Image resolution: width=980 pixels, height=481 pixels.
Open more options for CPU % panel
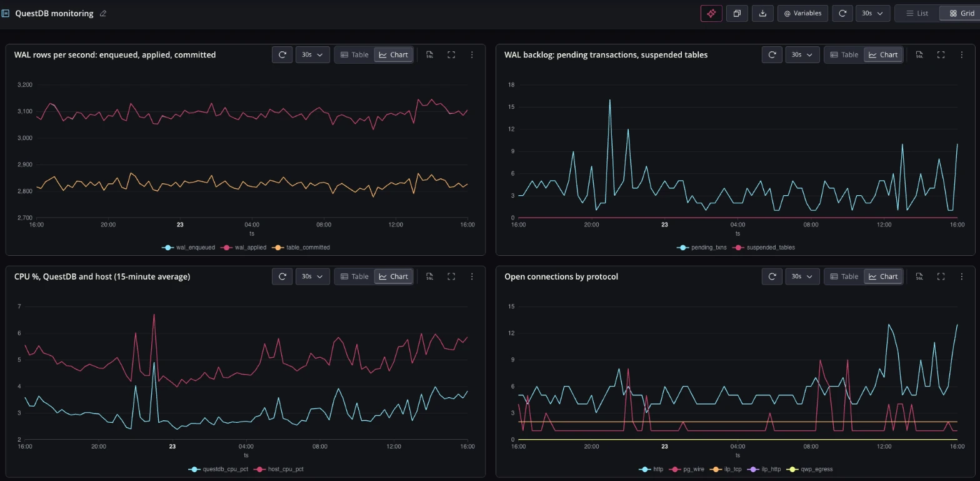tap(472, 276)
